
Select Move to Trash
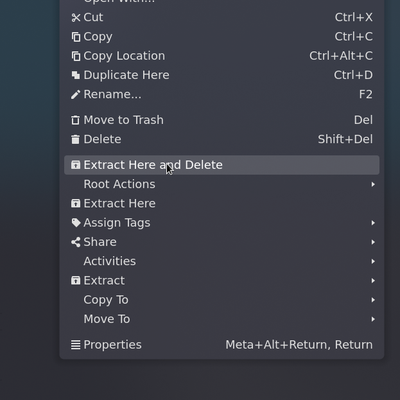222,120
